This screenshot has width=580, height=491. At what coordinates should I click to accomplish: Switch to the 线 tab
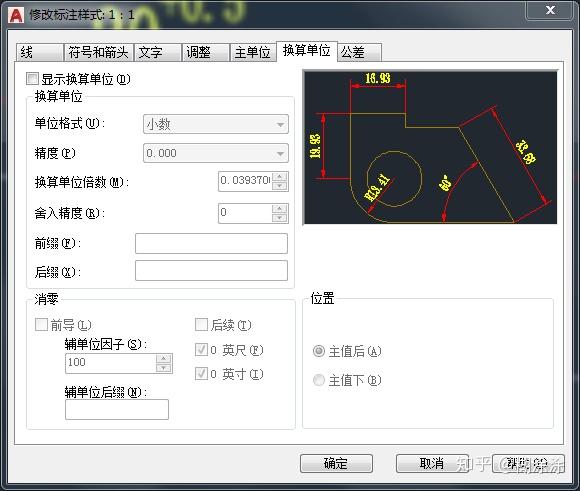[x=40, y=52]
